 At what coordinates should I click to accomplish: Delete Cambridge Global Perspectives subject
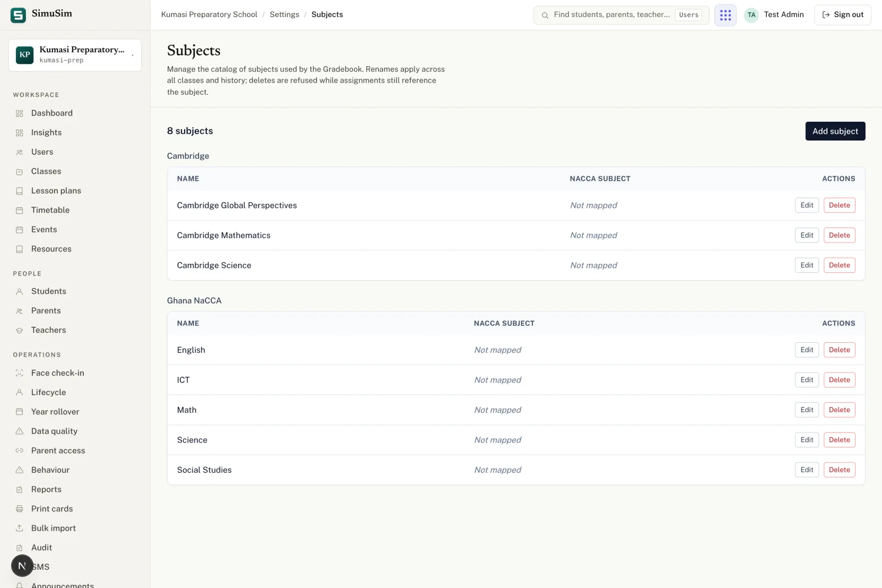click(x=840, y=205)
